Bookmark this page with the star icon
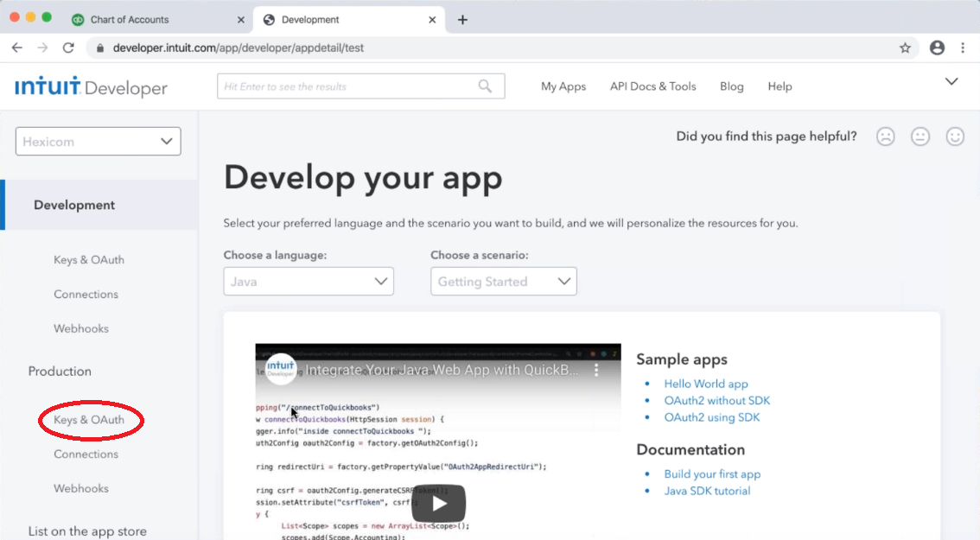Screen dimensions: 980x540 904,48
